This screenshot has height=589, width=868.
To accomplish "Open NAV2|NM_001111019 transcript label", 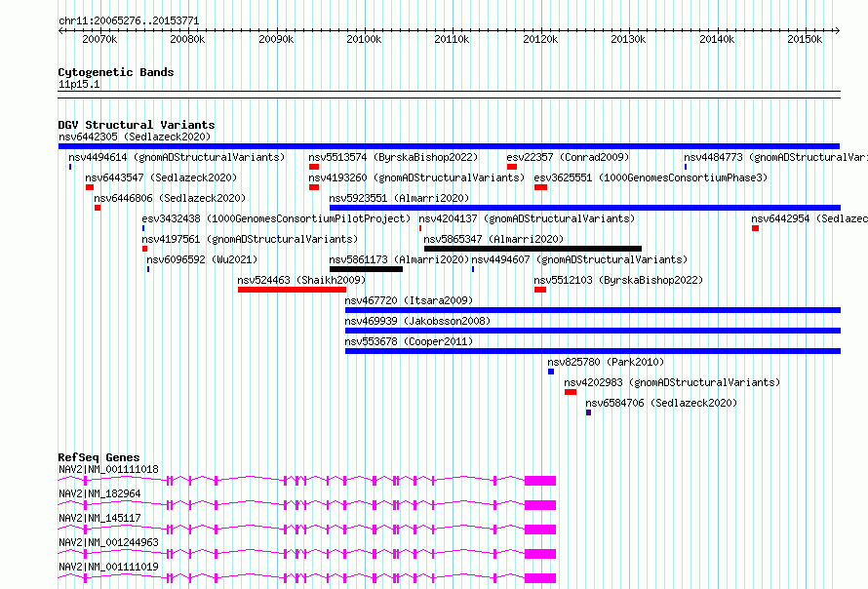I will click(x=108, y=567).
